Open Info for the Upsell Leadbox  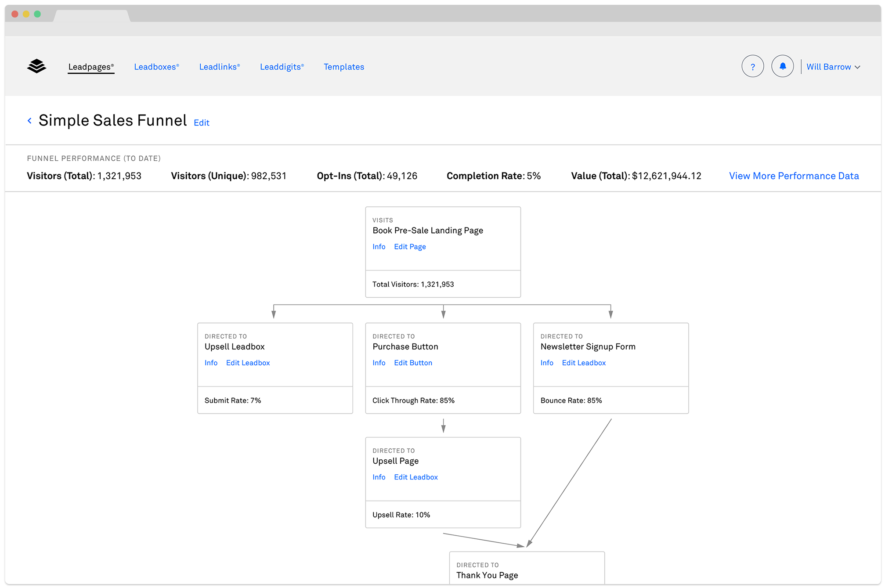click(x=211, y=362)
